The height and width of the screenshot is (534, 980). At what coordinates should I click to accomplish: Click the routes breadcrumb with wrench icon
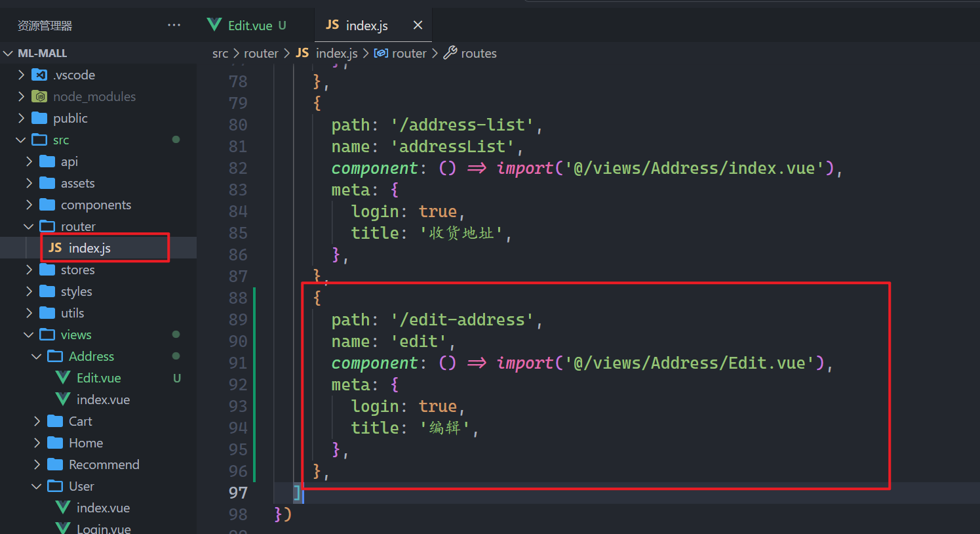(x=470, y=53)
